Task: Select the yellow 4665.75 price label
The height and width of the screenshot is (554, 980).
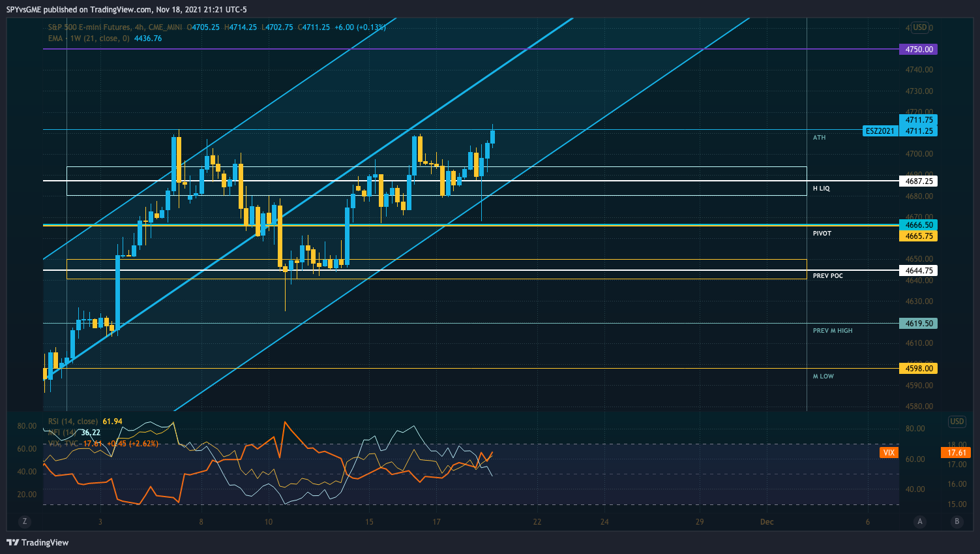Action: click(x=919, y=236)
